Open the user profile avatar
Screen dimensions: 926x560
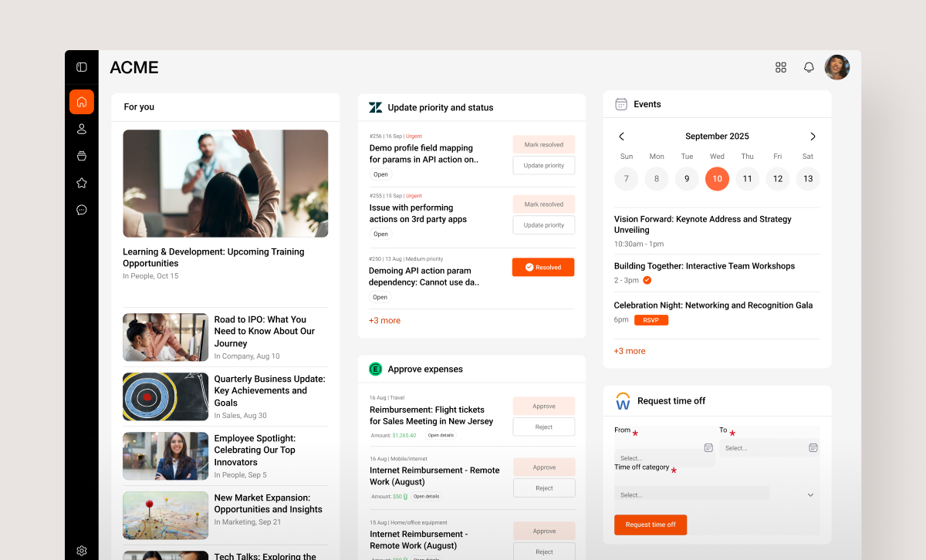(x=837, y=67)
